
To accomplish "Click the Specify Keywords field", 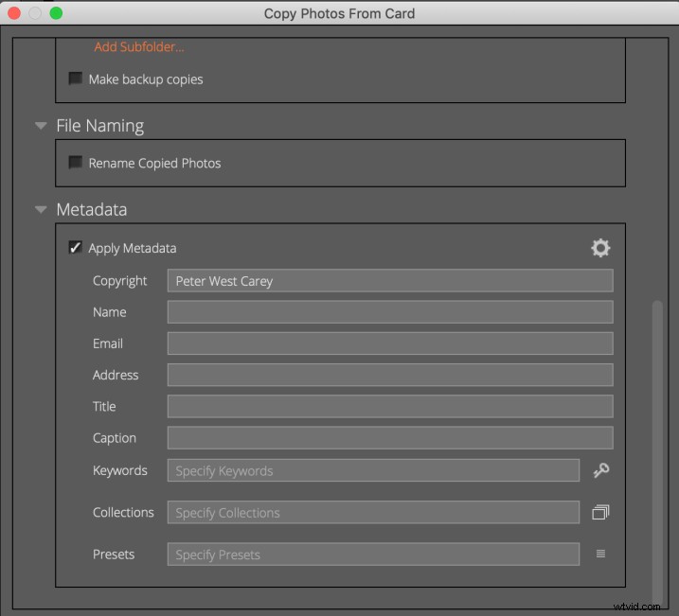I will point(372,470).
